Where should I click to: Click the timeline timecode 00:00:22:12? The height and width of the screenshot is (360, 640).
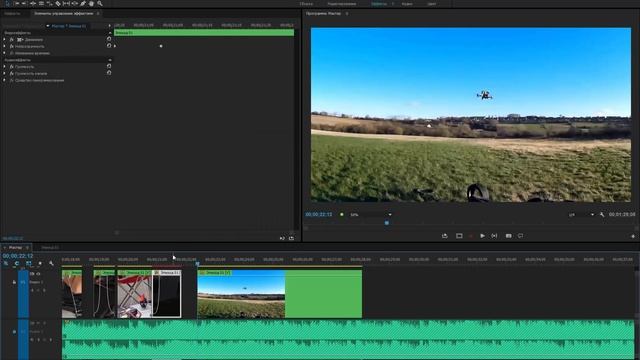tap(18, 256)
